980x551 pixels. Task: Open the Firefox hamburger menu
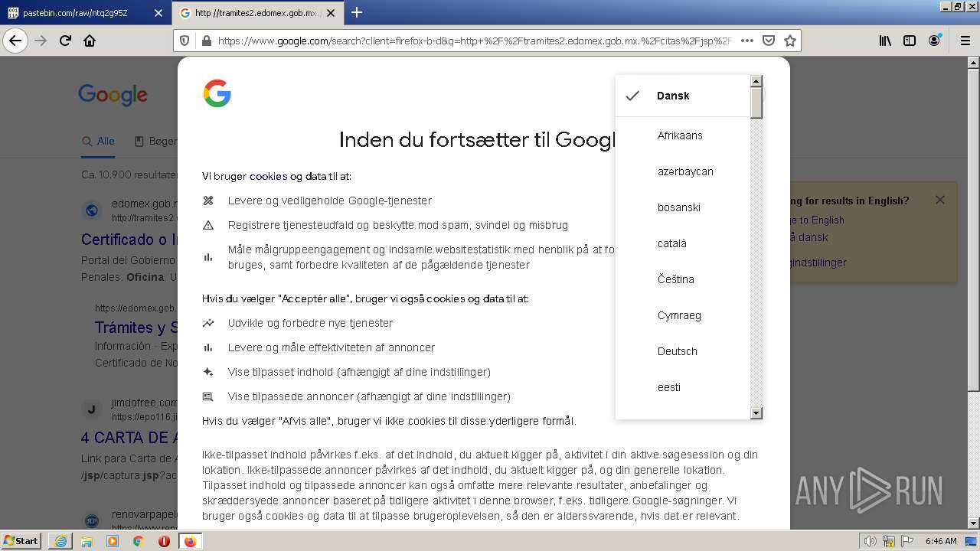click(x=965, y=41)
